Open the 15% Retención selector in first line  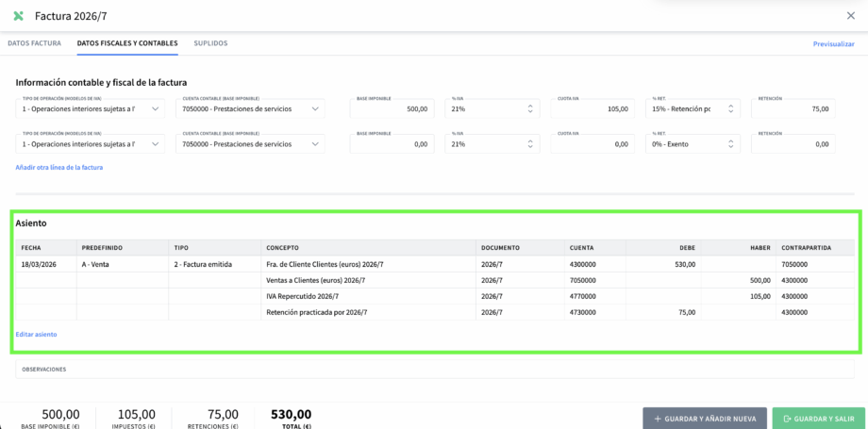693,108
